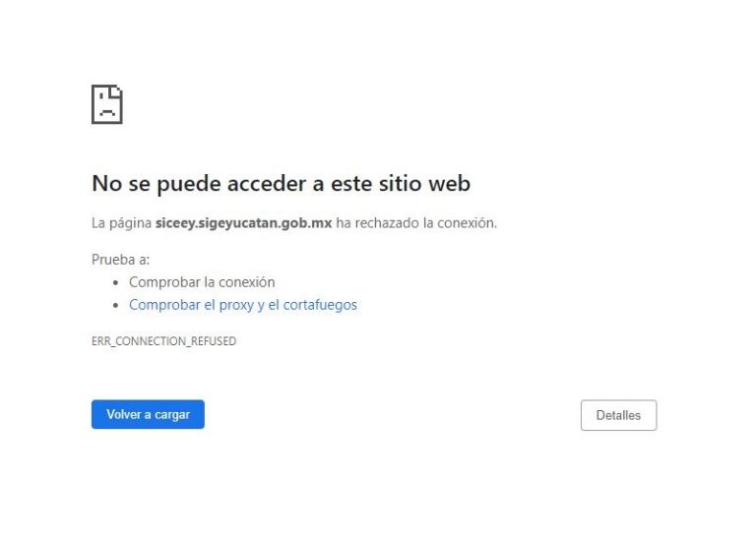Follow the "Comprobar el proxy y el cortafuegos" link
The width and height of the screenshot is (756, 540).
tap(242, 305)
